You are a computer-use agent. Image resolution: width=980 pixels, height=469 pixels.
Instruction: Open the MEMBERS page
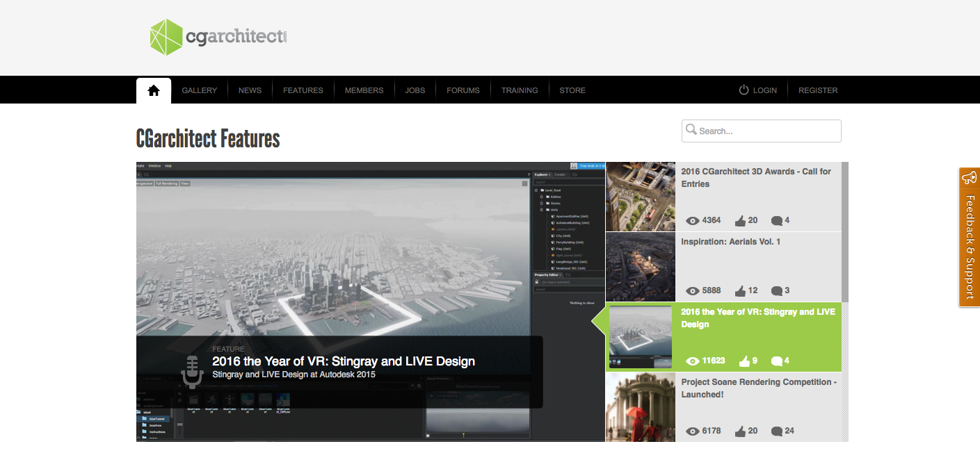point(364,90)
